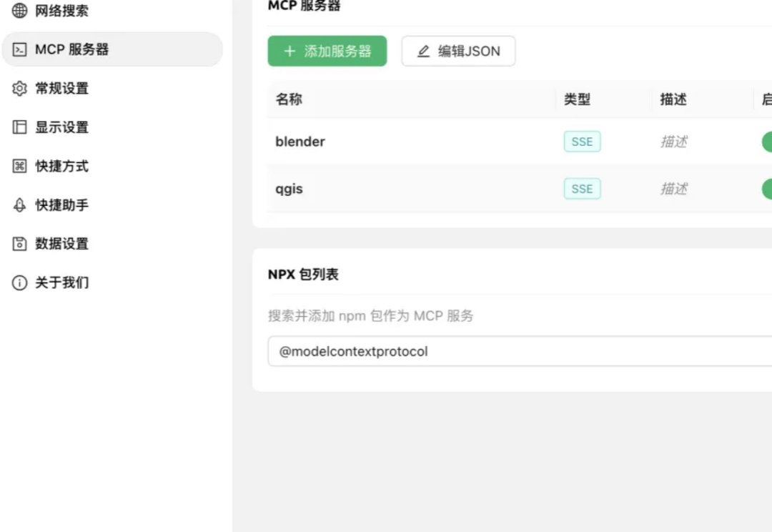Toggle the blender server enable switch

pos(767,142)
